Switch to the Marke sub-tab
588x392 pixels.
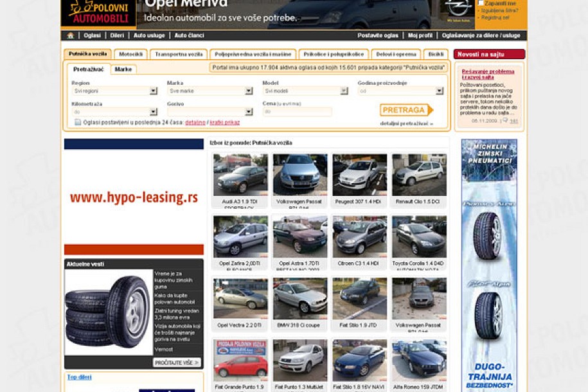123,69
